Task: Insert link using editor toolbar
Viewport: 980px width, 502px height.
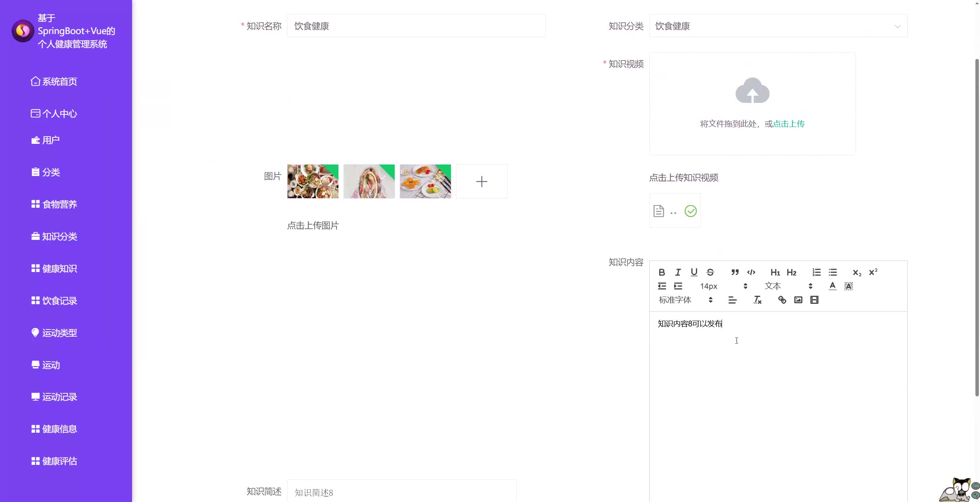Action: 782,300
